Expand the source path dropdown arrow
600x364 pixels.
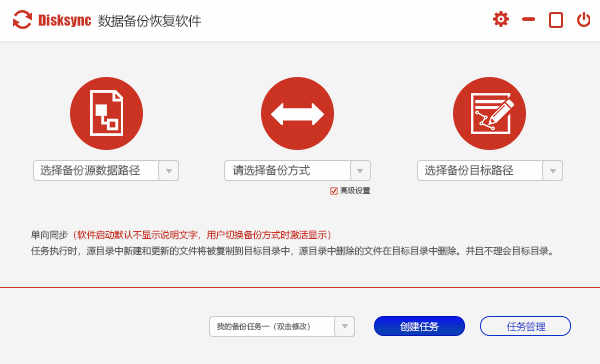click(169, 171)
